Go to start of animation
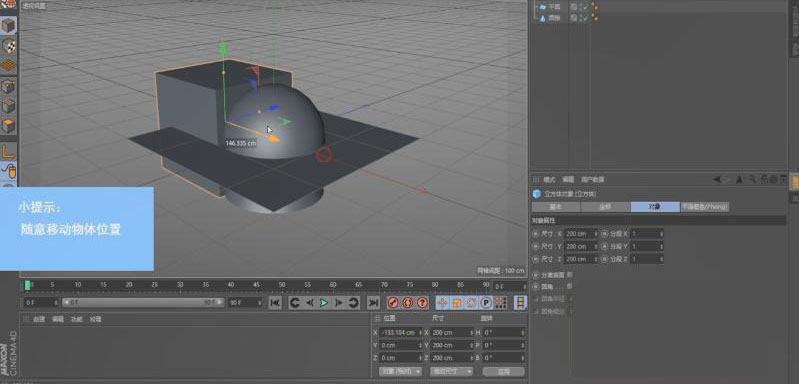 coord(275,303)
